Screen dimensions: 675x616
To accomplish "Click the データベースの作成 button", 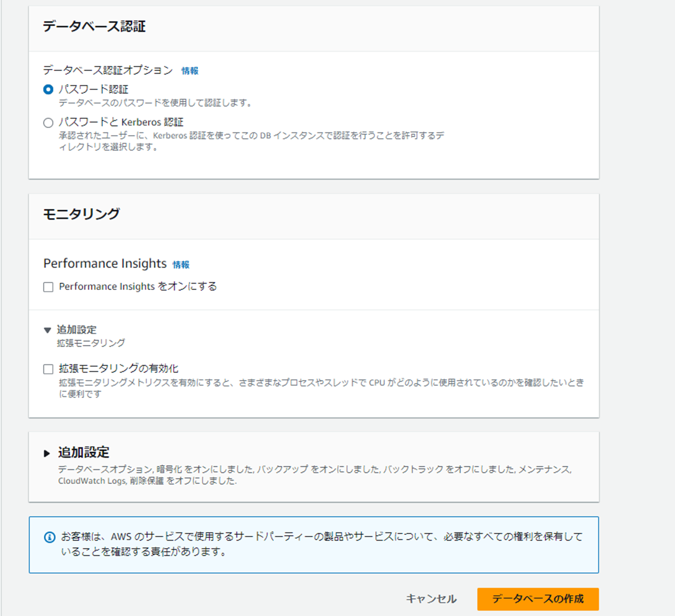I will point(538,599).
